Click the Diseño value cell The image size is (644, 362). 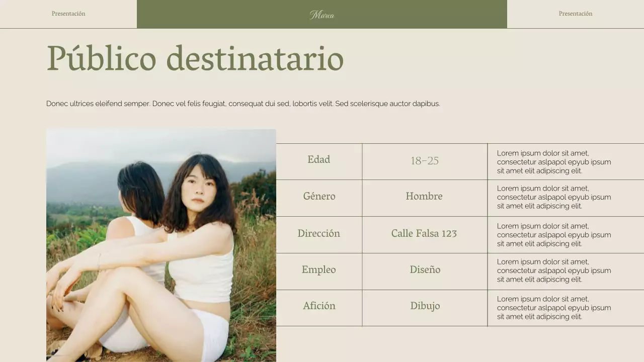click(425, 270)
